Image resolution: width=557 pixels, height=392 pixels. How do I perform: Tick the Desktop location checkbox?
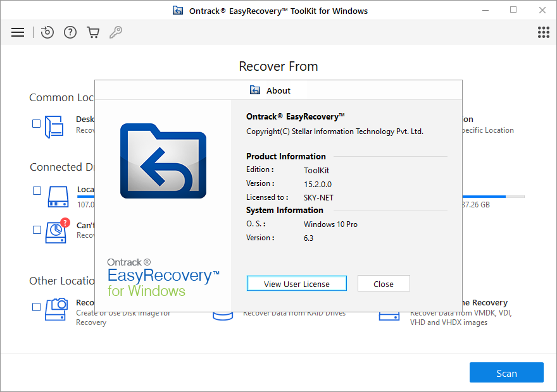36,123
